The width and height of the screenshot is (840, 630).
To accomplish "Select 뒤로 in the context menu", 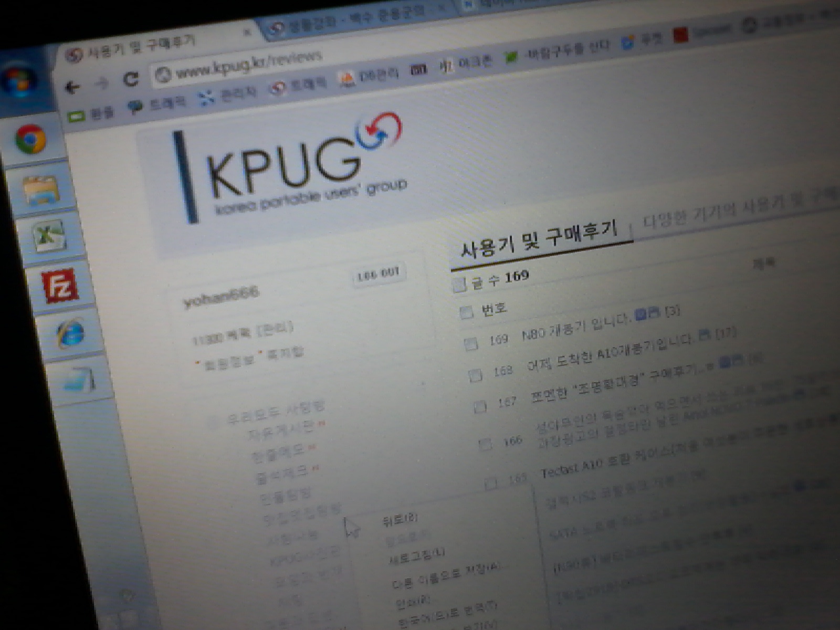I will (401, 519).
